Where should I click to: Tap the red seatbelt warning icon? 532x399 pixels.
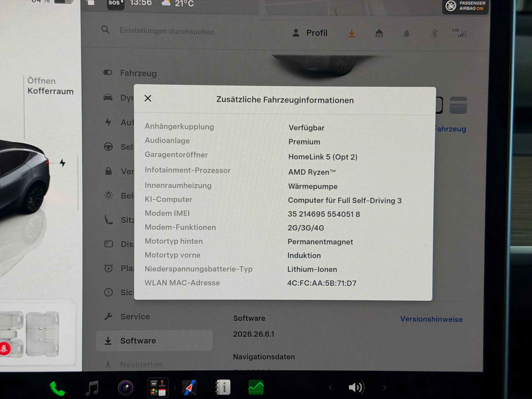(5, 349)
